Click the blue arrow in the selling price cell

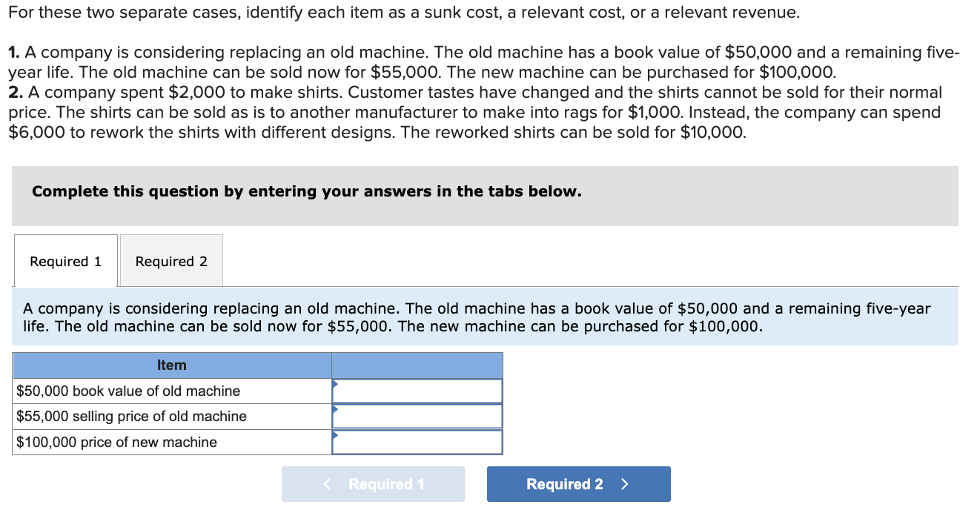(x=335, y=410)
